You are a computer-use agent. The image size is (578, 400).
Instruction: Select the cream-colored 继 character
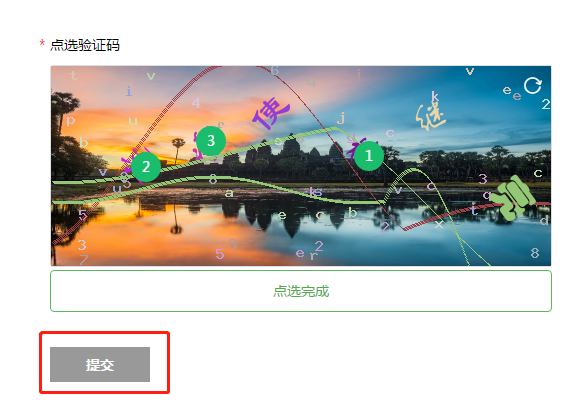tap(430, 116)
